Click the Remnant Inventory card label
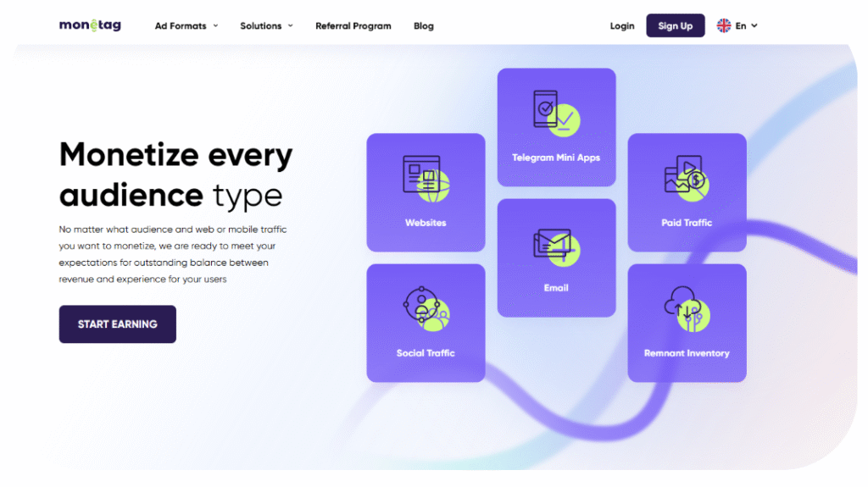 click(x=687, y=353)
